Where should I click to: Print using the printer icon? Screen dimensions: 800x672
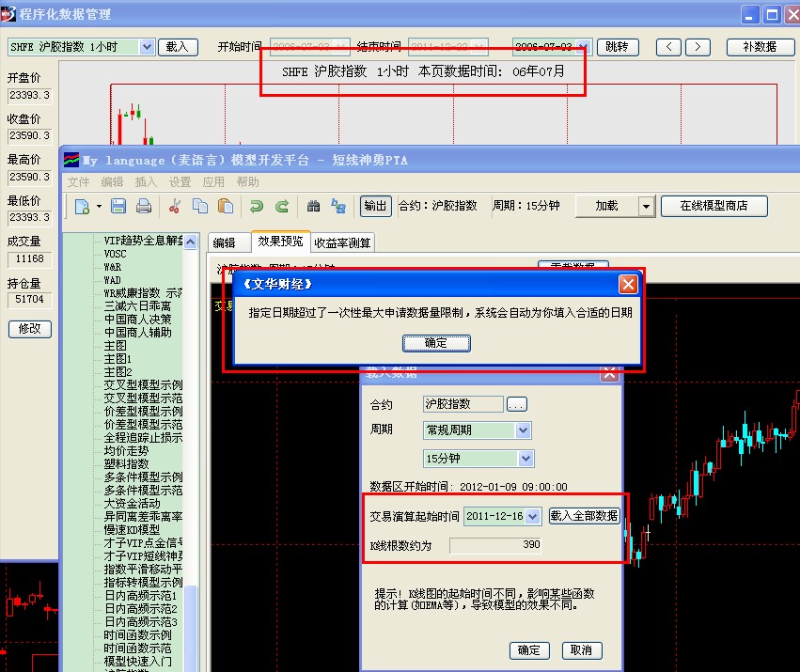(144, 207)
